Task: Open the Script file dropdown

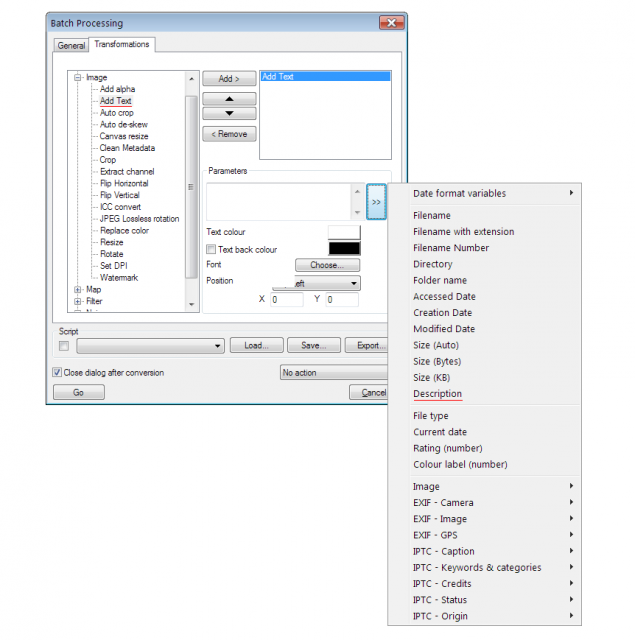Action: tap(151, 346)
